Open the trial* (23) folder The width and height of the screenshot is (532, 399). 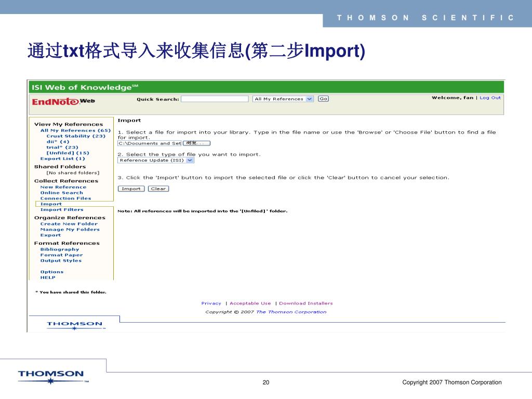pyautogui.click(x=62, y=147)
